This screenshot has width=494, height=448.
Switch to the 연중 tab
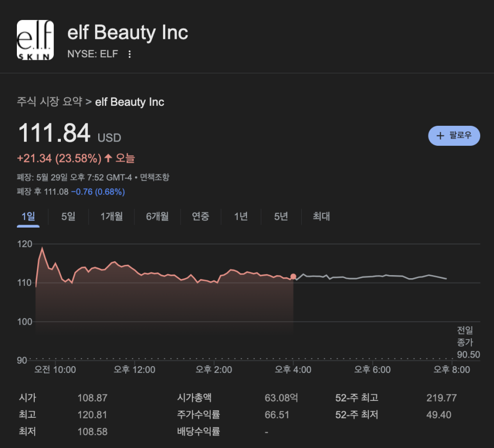200,216
